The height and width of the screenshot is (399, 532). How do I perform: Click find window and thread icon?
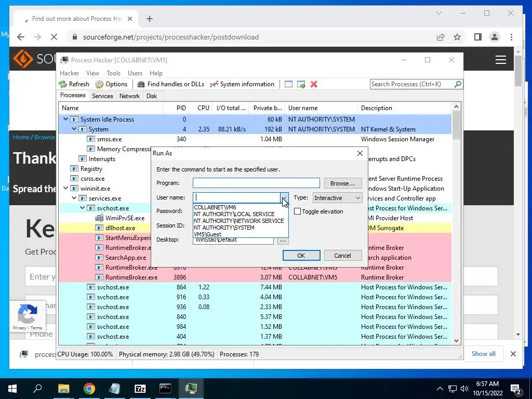(x=301, y=84)
